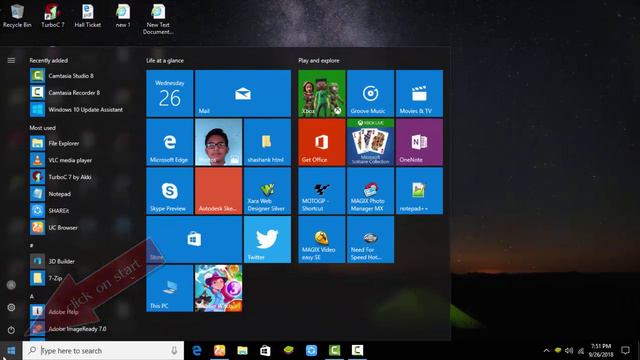Viewport: 640px width, 360px height.
Task: Click the Play and explore group header
Action: pos(319,60)
